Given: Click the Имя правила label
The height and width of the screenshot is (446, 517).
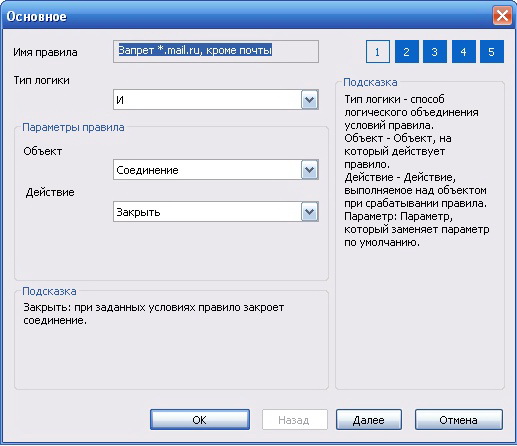Looking at the screenshot, I should pos(45,52).
